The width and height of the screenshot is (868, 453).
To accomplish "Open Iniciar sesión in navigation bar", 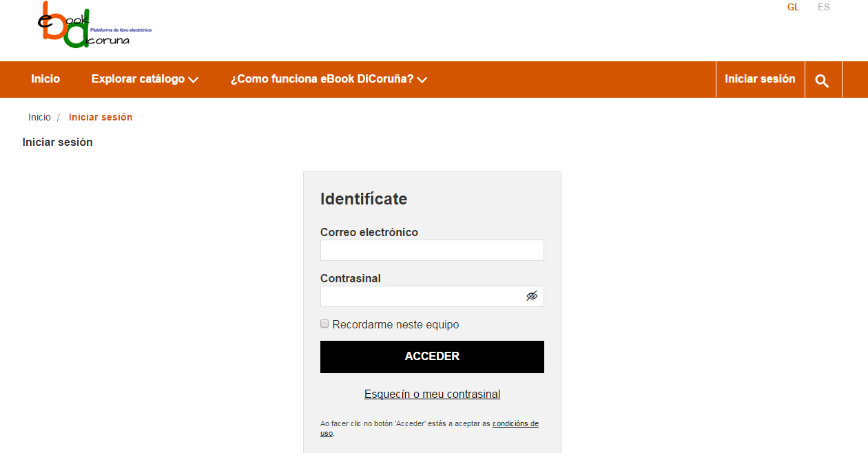I will (760, 79).
